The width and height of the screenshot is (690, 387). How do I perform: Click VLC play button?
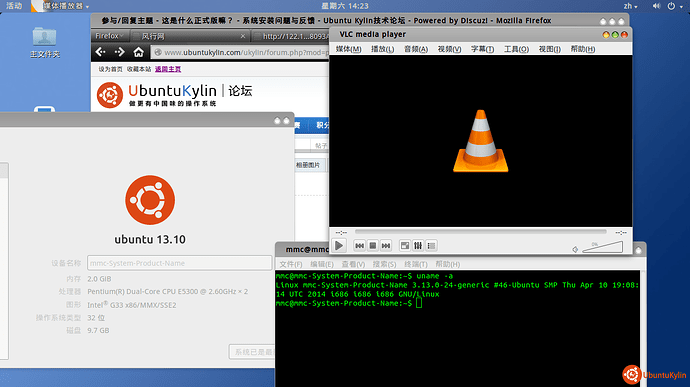click(339, 246)
